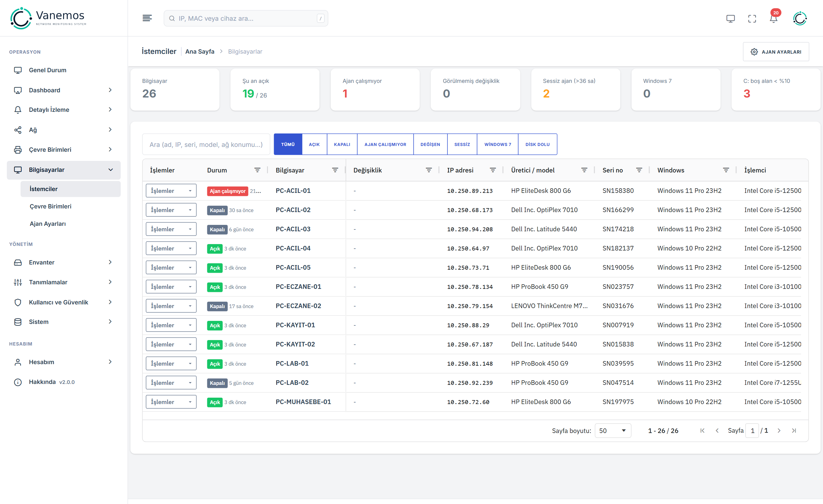This screenshot has width=823, height=504.
Task: Collapse the Bilgisayarlar sidebar section
Action: click(63, 170)
